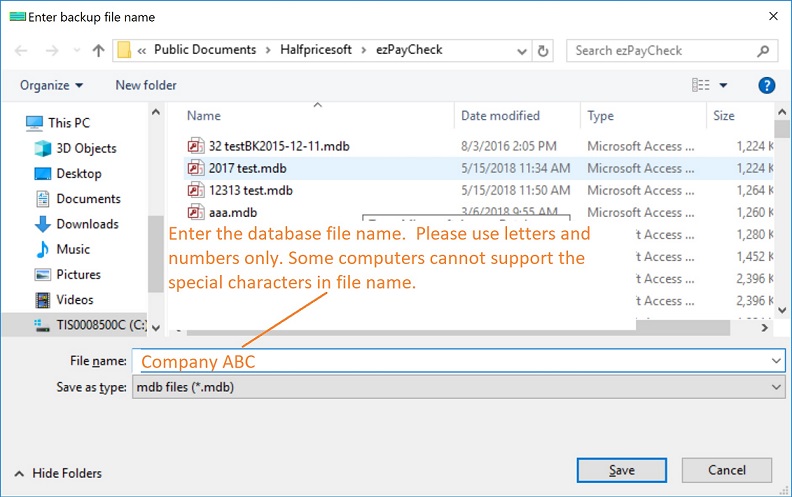Select the Videos folder in sidebar

[x=75, y=299]
